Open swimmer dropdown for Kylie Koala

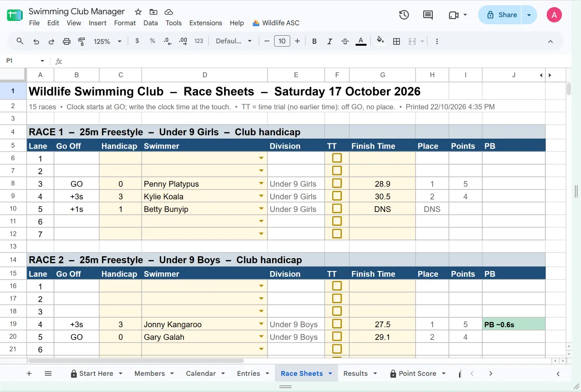[261, 196]
